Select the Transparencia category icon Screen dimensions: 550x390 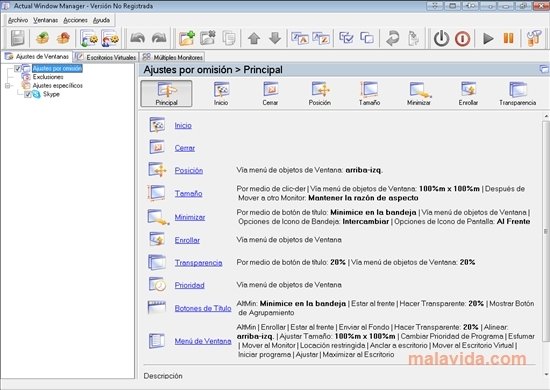(x=518, y=94)
